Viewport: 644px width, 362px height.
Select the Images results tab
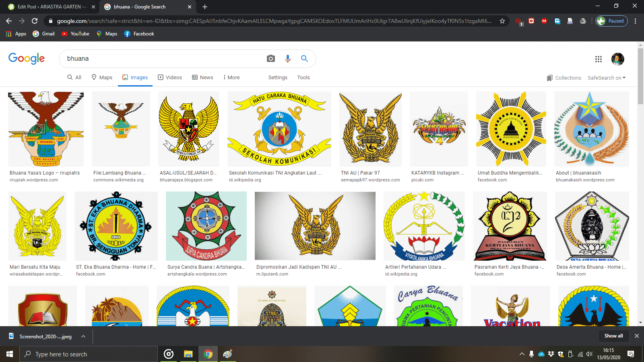[135, 77]
